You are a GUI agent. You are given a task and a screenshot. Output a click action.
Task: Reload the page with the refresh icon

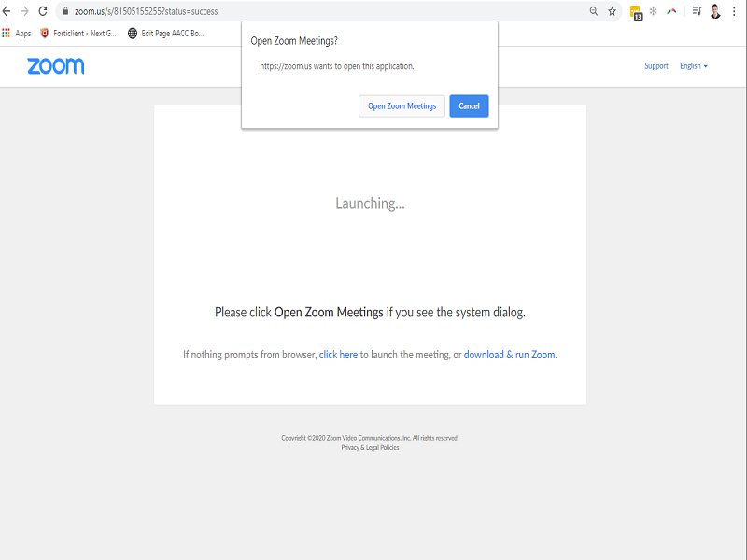(x=43, y=11)
